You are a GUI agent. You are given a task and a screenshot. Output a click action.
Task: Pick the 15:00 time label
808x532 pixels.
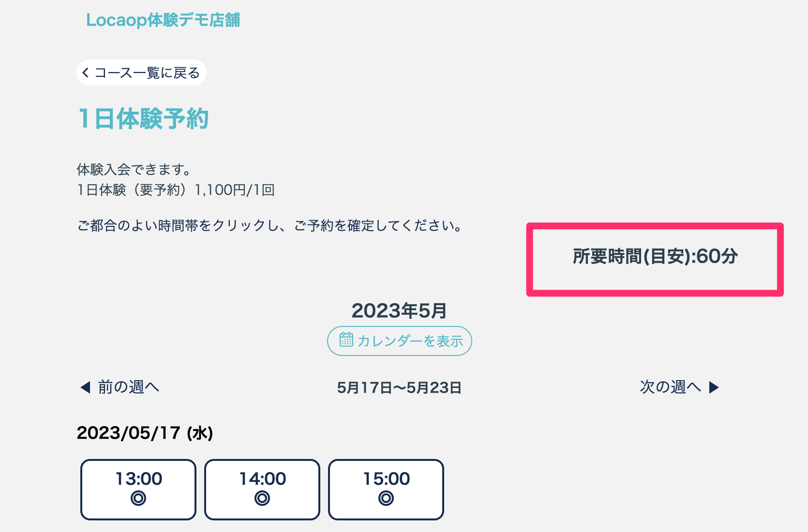pos(387,479)
